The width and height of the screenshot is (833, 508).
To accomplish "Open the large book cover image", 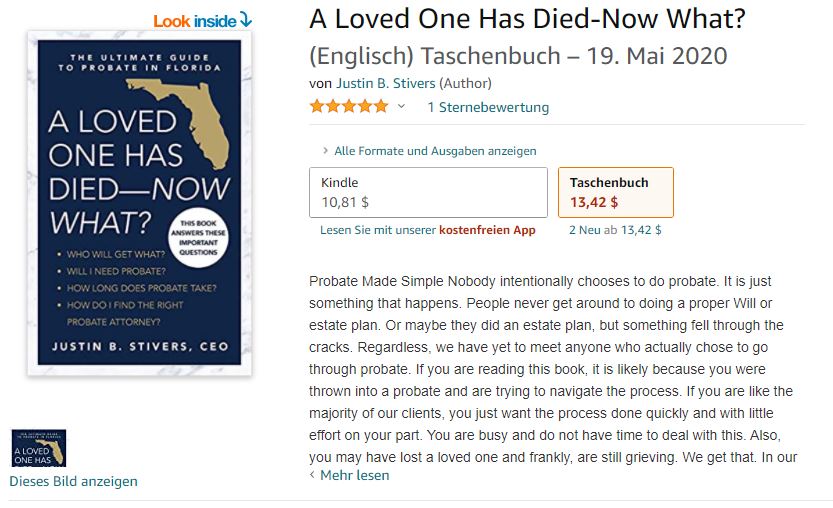I will (140, 202).
